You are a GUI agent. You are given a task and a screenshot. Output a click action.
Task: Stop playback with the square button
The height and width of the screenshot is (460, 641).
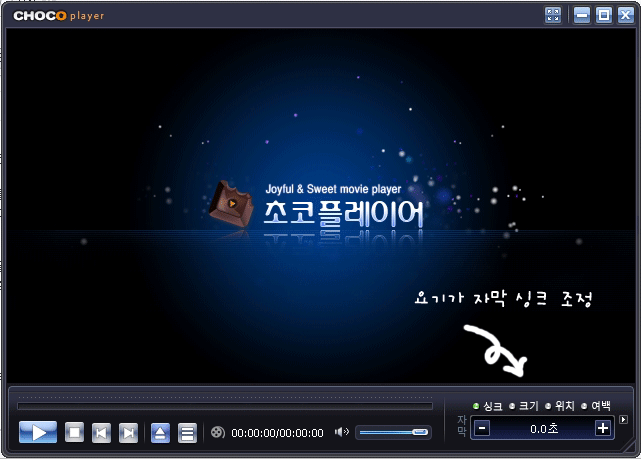tap(74, 432)
